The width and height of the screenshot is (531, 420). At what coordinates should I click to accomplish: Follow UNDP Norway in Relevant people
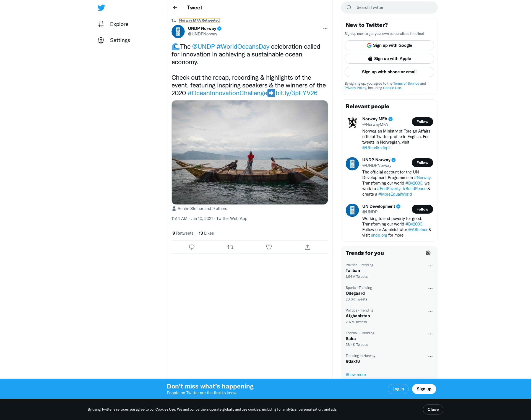coord(422,163)
